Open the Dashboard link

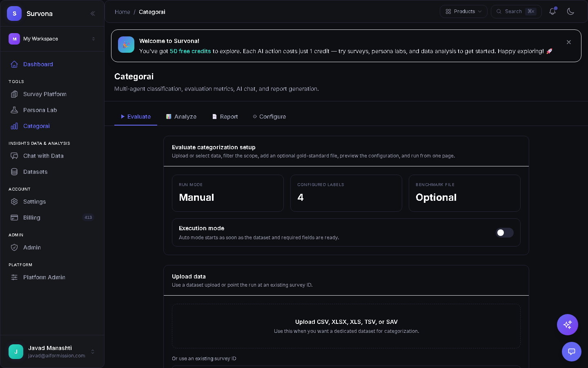tap(38, 64)
